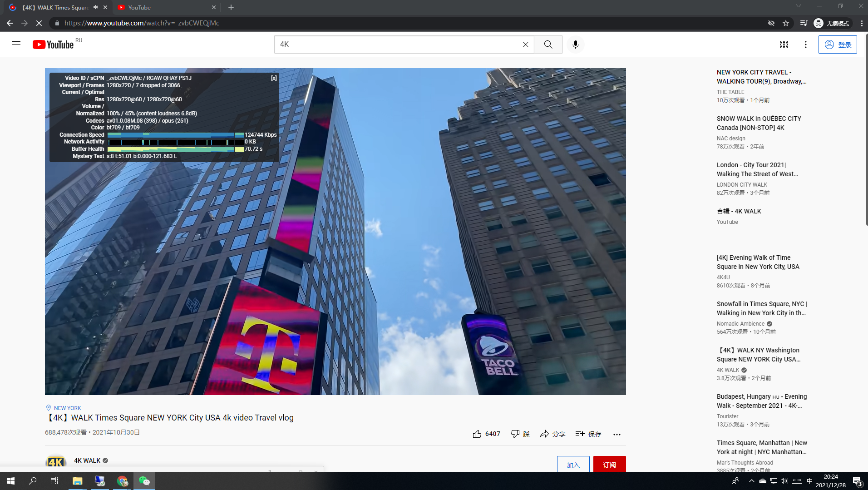Click the address bar URL
The height and width of the screenshot is (490, 868).
pos(142,23)
